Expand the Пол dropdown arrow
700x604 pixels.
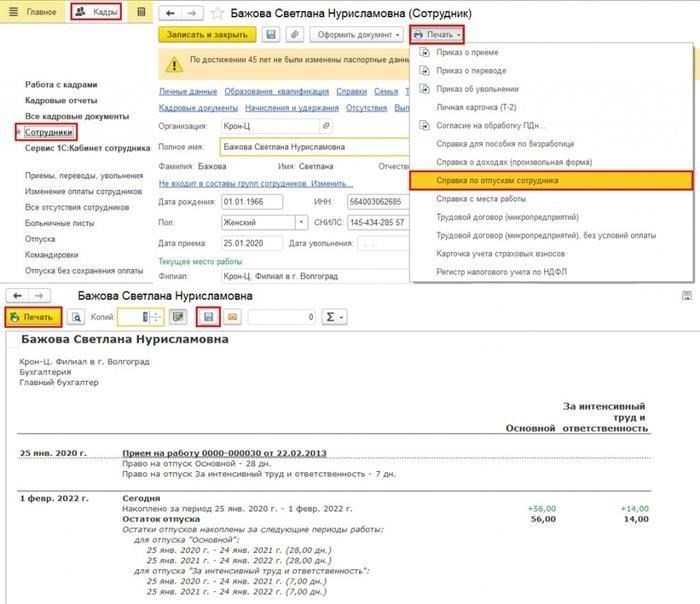301,222
